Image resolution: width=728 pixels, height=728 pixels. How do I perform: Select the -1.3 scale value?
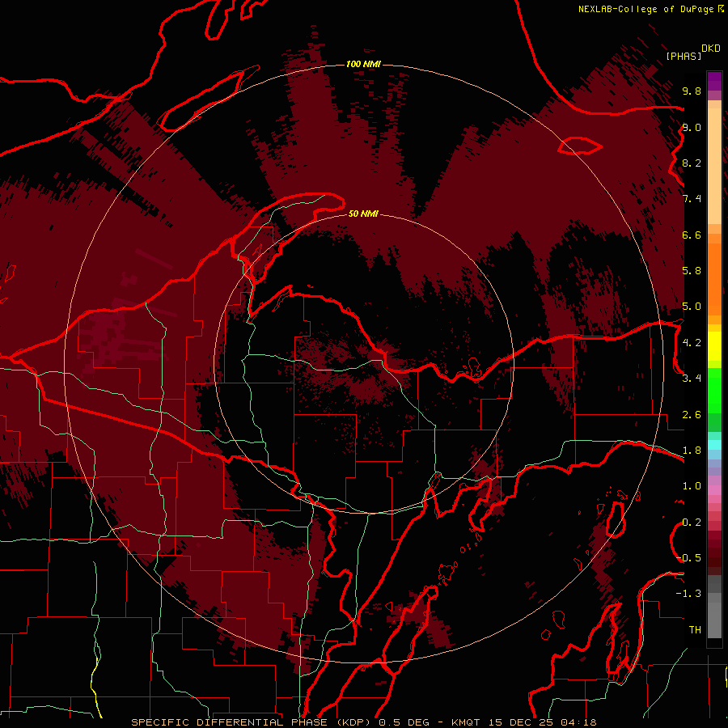[688, 594]
